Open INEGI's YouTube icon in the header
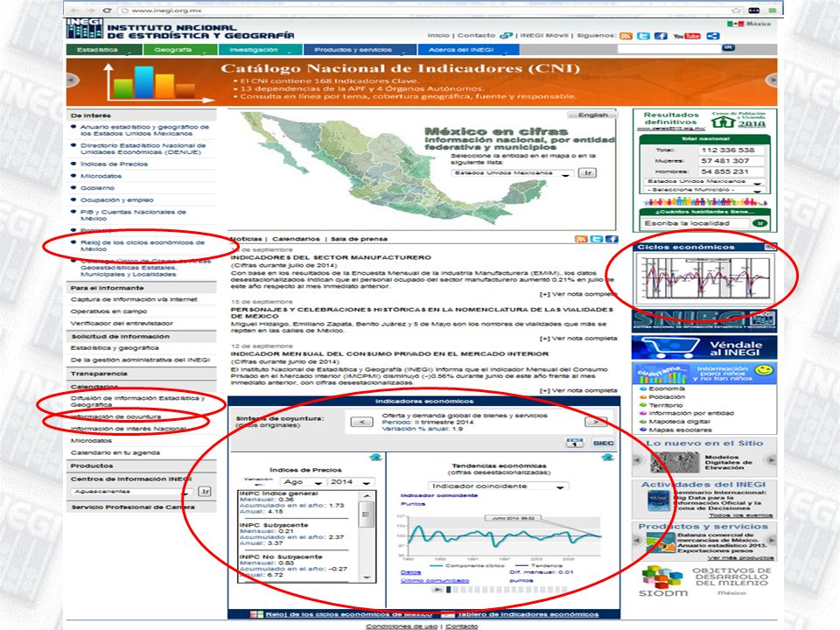The width and height of the screenshot is (840, 630). [x=687, y=36]
